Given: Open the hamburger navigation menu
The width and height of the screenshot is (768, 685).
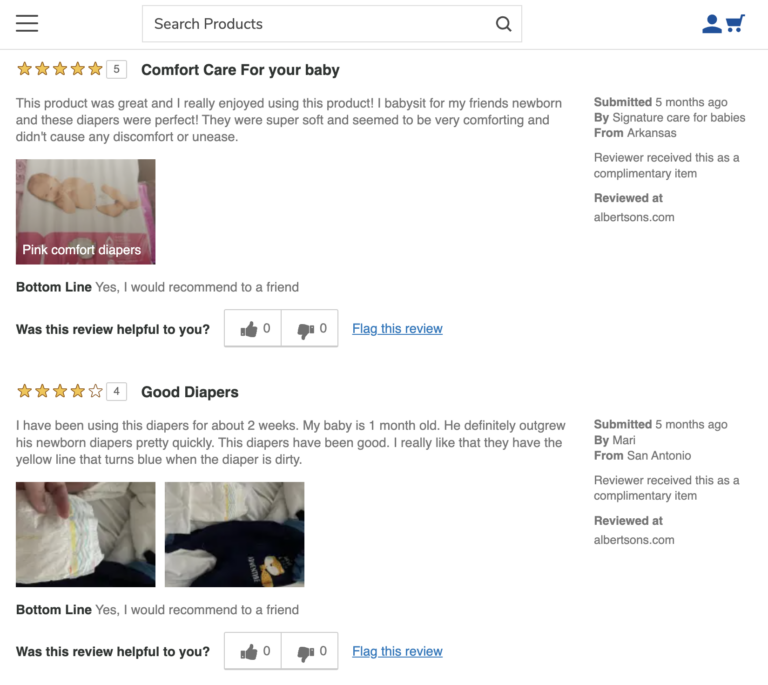Looking at the screenshot, I should (x=27, y=24).
